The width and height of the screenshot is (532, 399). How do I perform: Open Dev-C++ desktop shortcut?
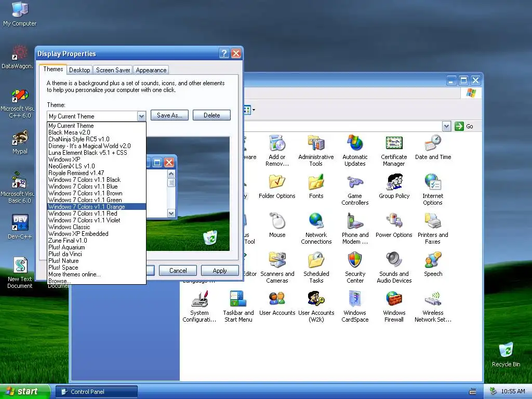[20, 227]
